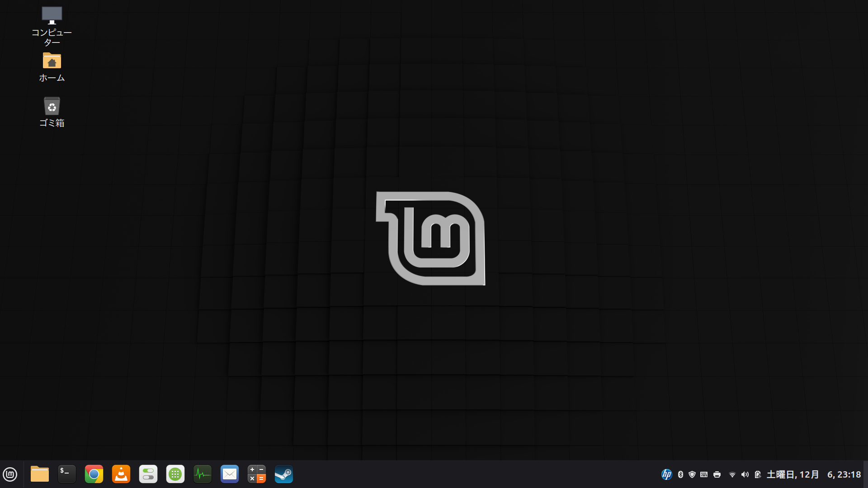Open the keyboard input method indicator

[704, 474]
